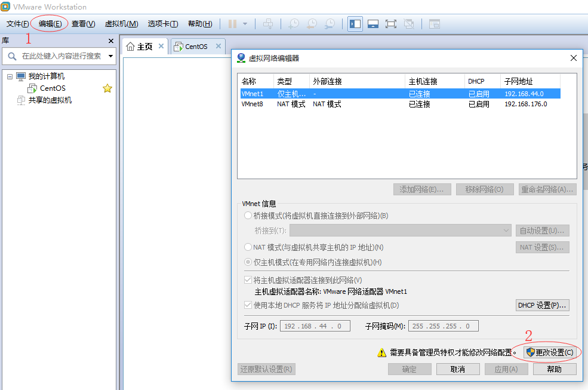
Task: Select the 仅主机模式 radio button
Action: click(248, 262)
